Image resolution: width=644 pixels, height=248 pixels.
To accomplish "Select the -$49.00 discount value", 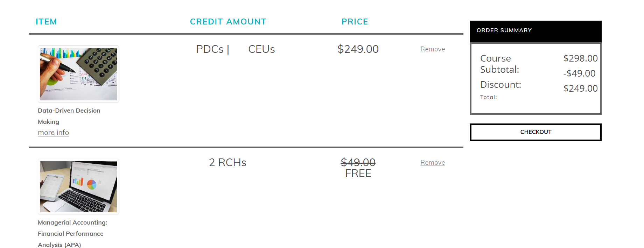I will click(x=579, y=73).
